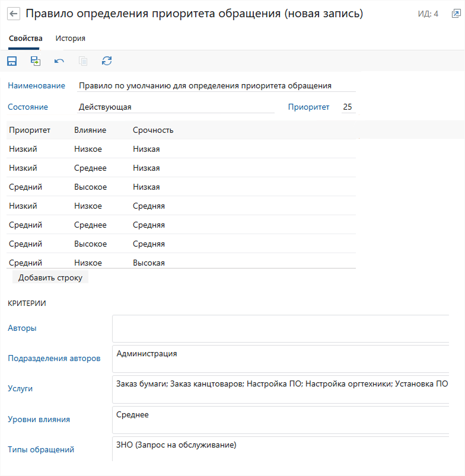Switch to the История tab

(71, 39)
